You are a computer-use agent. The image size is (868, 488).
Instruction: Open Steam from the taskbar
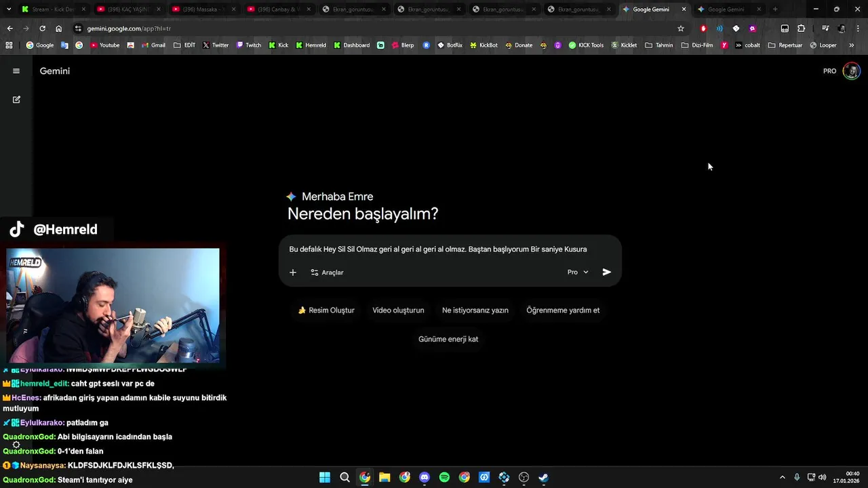[544, 477]
